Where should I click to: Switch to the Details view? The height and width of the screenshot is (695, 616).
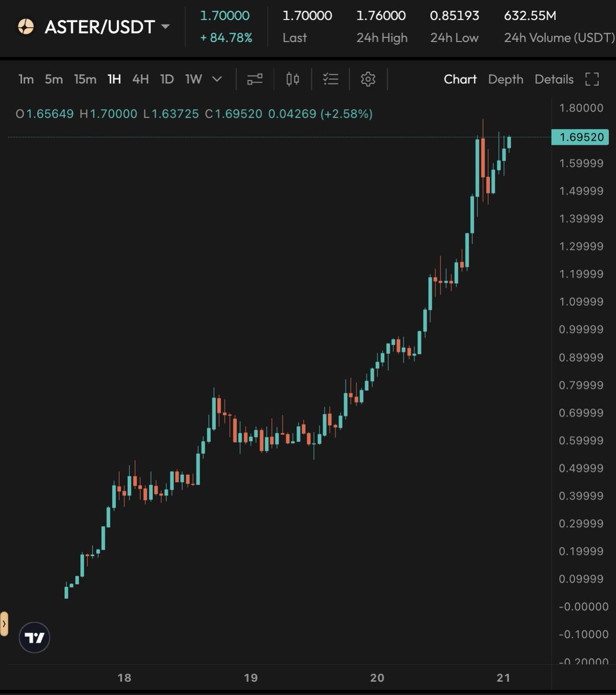click(554, 79)
